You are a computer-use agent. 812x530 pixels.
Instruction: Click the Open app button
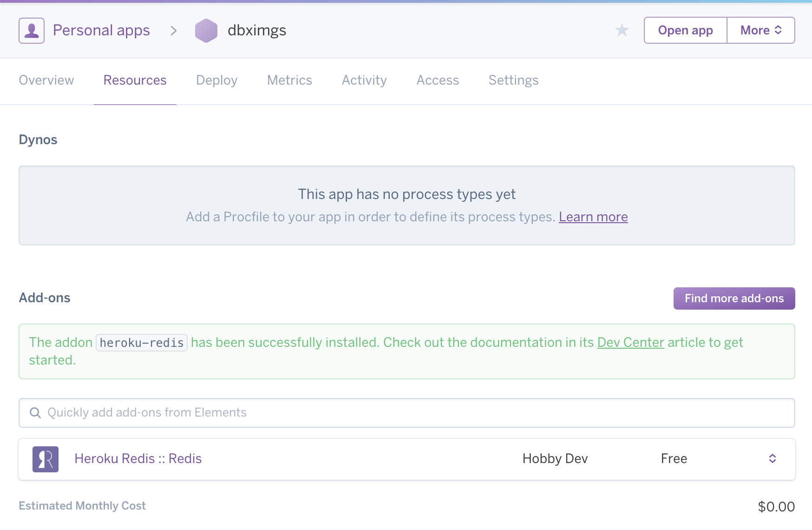686,30
